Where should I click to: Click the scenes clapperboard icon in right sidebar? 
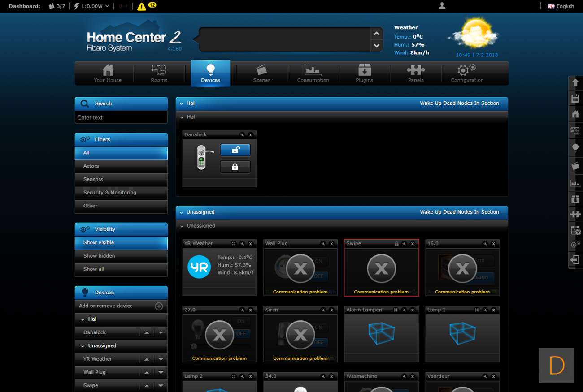[x=575, y=166]
